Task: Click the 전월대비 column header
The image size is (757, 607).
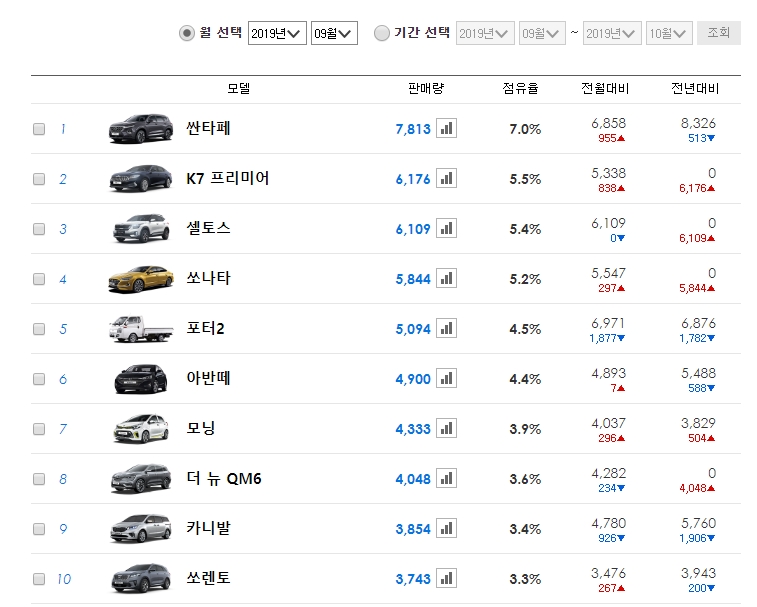Action: click(x=605, y=88)
